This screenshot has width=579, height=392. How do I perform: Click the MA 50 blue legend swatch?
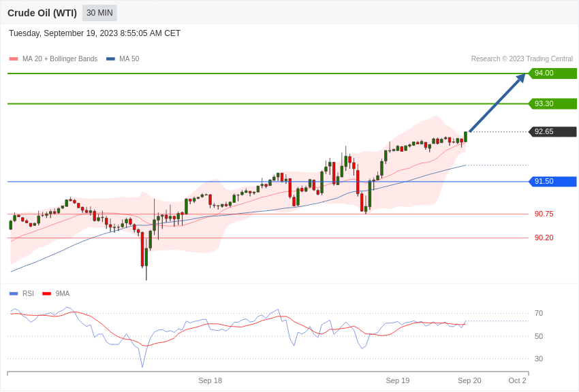(110, 59)
